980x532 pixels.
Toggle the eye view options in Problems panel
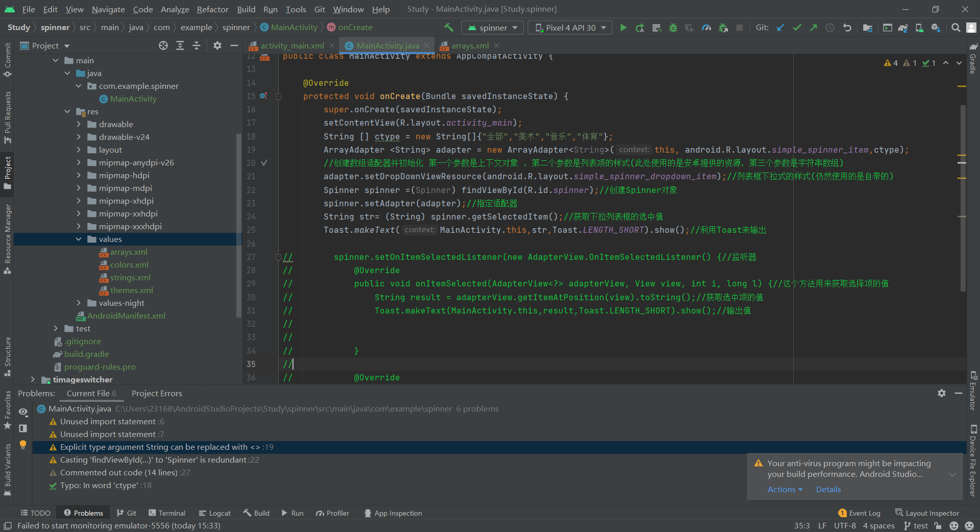click(x=23, y=412)
